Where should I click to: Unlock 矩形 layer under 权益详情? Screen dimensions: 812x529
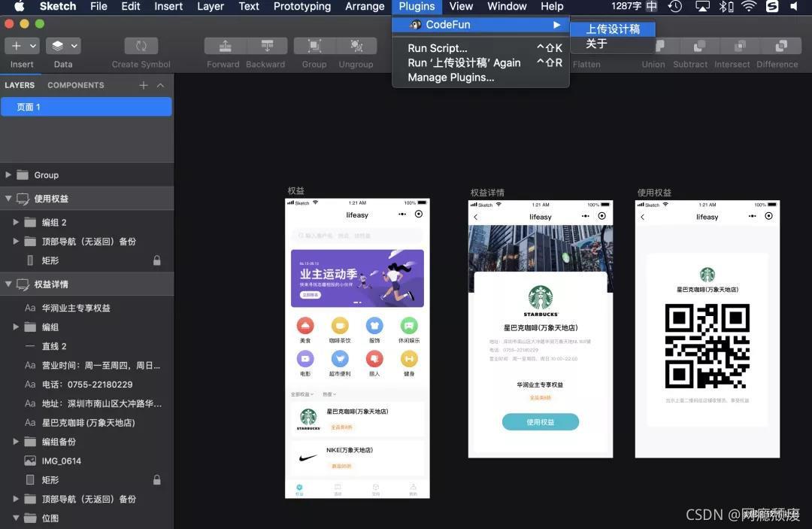coord(157,480)
